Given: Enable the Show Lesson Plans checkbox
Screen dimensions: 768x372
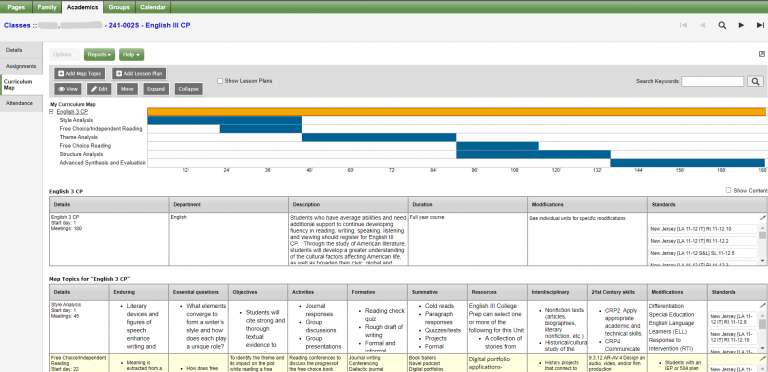Looking at the screenshot, I should coord(220,81).
